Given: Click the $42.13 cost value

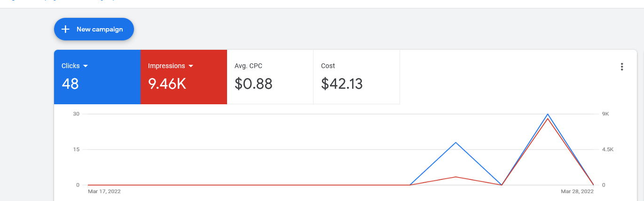Looking at the screenshot, I should [342, 84].
